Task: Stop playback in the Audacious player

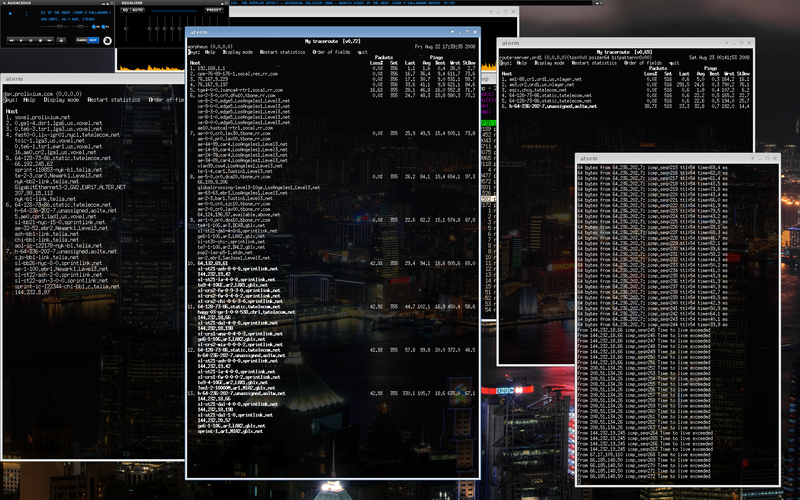Action: (42, 40)
